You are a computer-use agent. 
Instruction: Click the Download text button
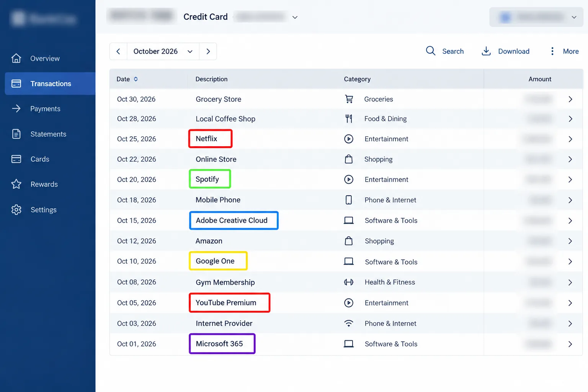514,51
